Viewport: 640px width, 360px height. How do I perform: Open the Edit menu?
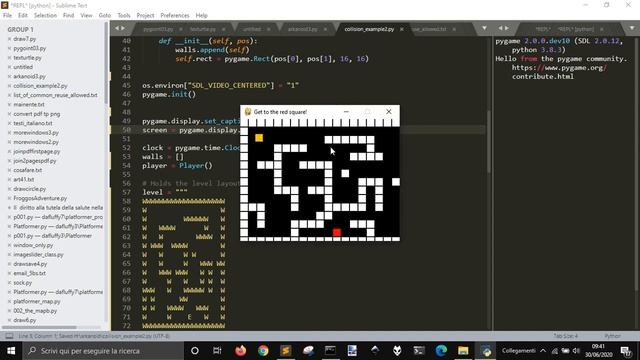(x=23, y=15)
